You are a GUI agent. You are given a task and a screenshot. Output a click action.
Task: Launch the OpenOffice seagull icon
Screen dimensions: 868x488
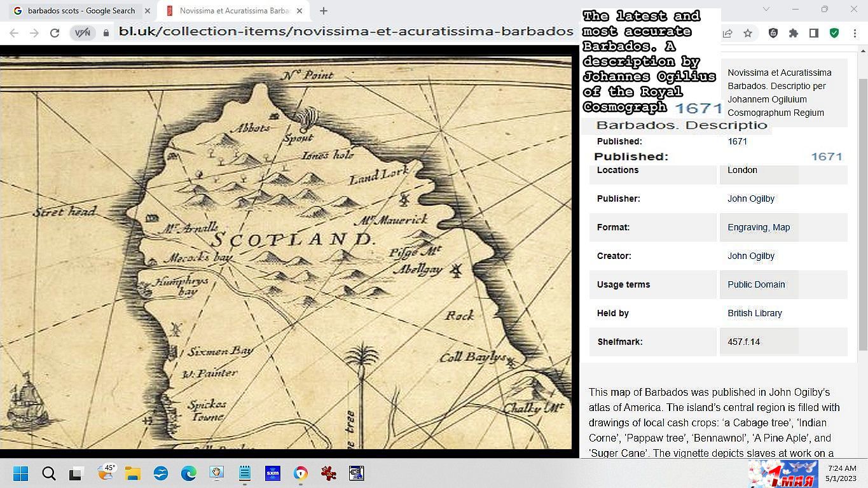(x=161, y=473)
